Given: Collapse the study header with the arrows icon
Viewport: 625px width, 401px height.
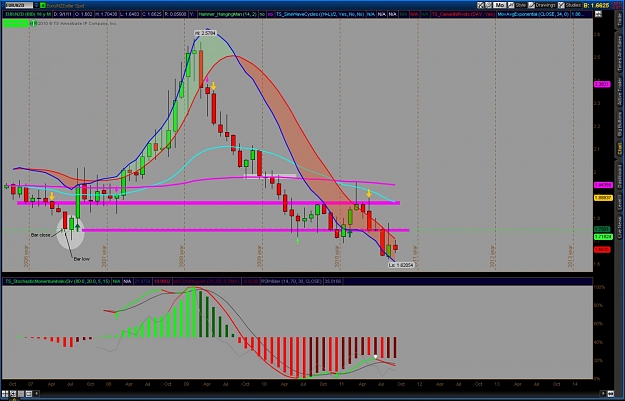Looking at the screenshot, I should 598,14.
